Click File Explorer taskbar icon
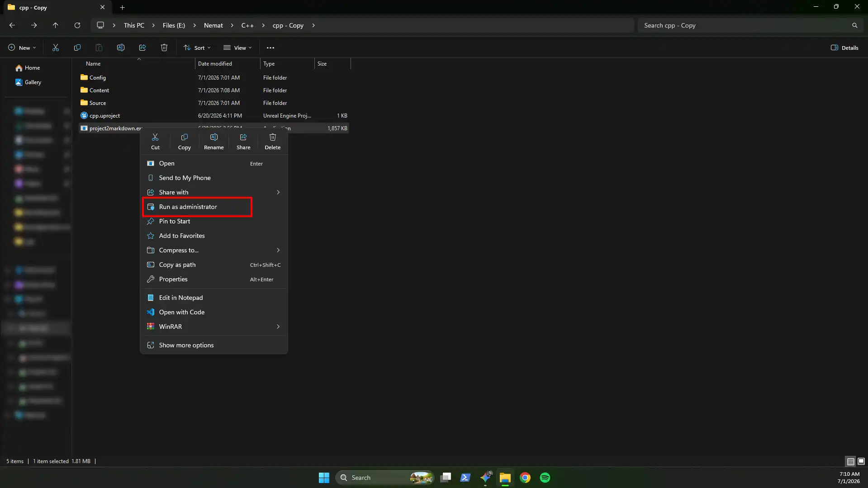Image resolution: width=868 pixels, height=488 pixels. (x=505, y=478)
